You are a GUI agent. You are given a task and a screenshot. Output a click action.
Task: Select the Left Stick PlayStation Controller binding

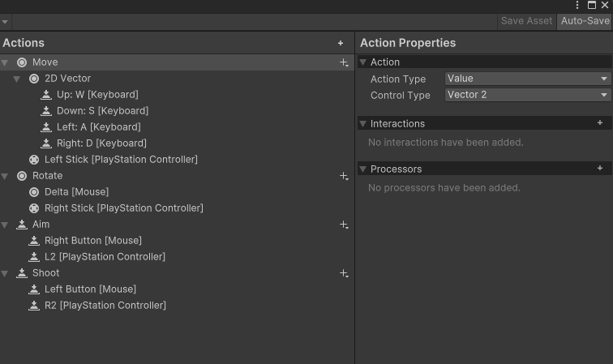click(x=121, y=160)
